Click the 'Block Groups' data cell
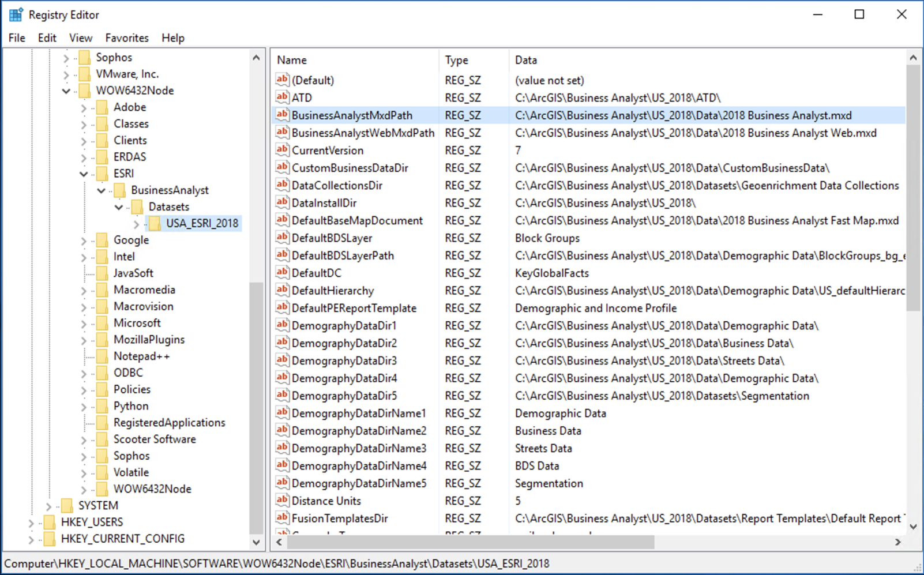The width and height of the screenshot is (924, 575). 547,238
